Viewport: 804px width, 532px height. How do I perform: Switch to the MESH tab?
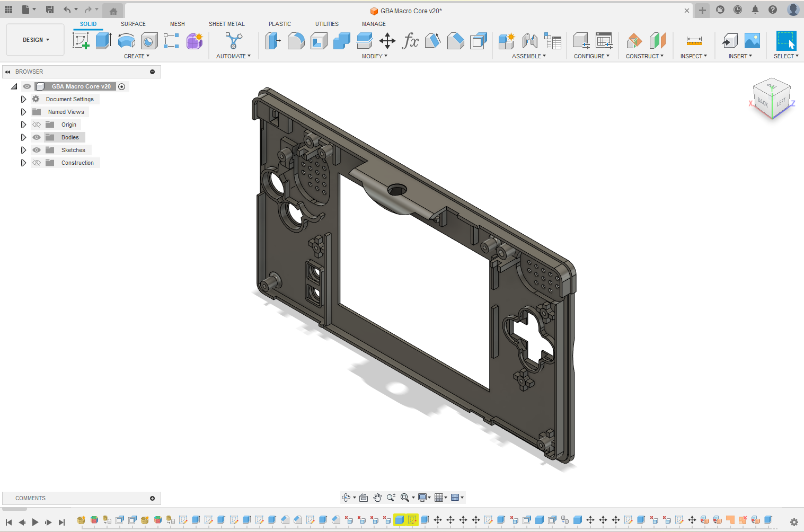(178, 24)
